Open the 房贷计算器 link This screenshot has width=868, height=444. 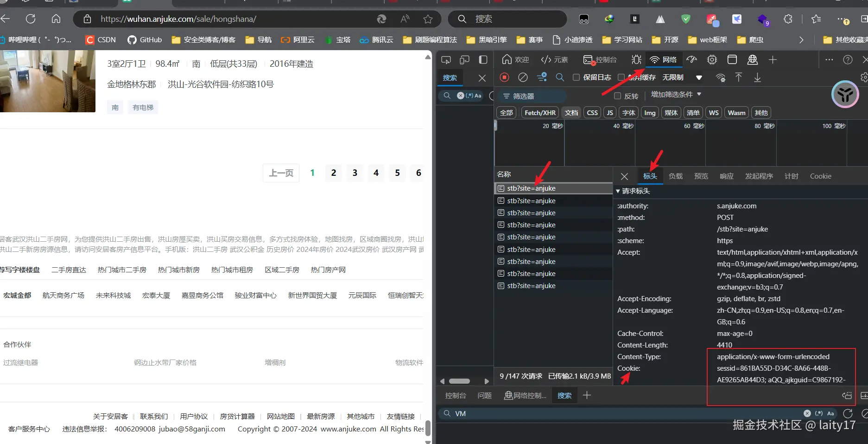click(x=238, y=416)
